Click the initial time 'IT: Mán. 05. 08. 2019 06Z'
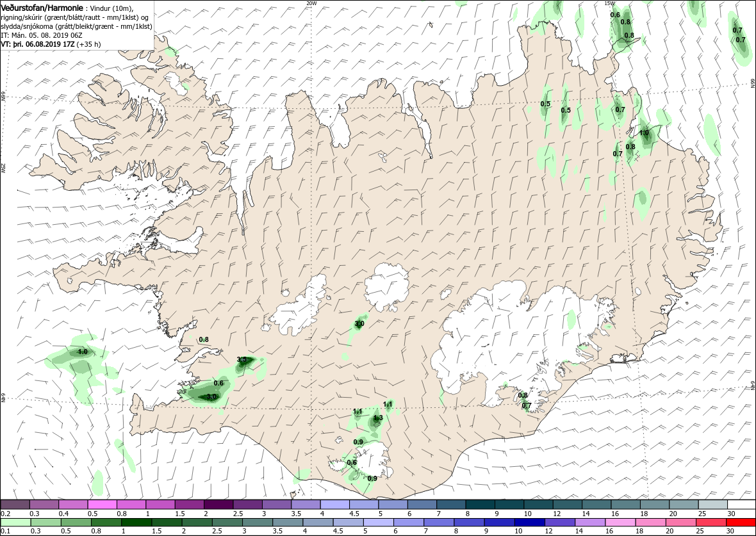 (x=42, y=35)
